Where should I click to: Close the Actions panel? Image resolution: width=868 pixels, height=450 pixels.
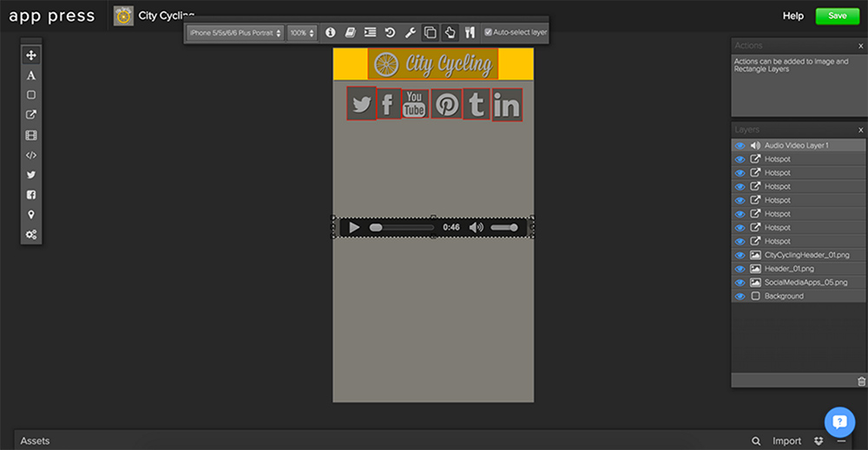[860, 46]
